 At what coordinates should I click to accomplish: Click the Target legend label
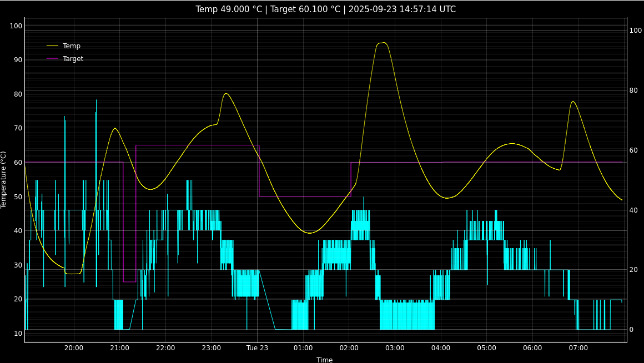click(73, 59)
